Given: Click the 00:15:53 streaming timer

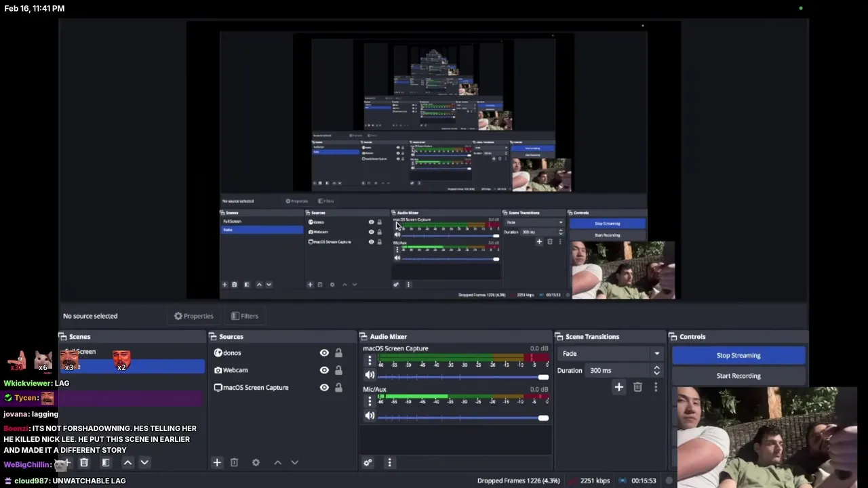Looking at the screenshot, I should click(x=644, y=481).
